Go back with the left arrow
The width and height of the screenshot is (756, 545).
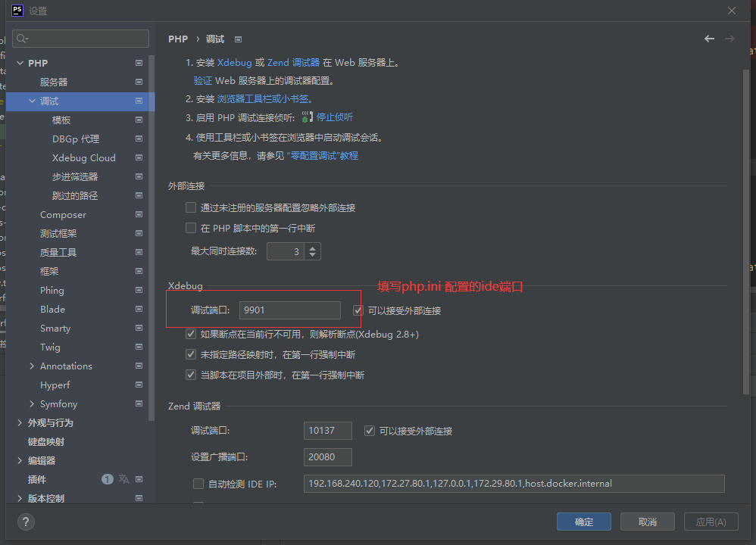(709, 39)
